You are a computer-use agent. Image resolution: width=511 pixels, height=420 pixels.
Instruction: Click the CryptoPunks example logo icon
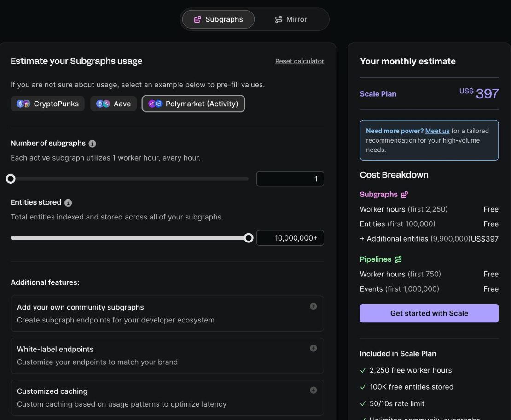pos(23,104)
